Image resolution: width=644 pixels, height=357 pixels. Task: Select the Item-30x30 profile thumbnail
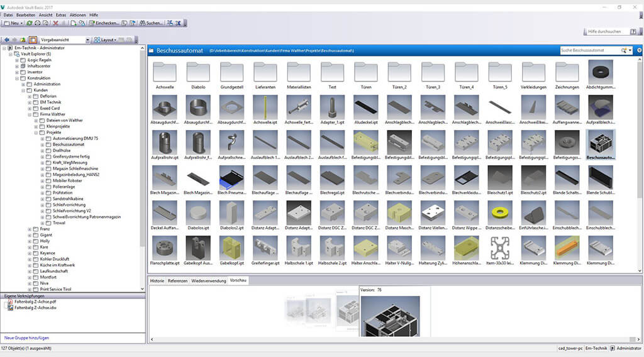click(500, 247)
